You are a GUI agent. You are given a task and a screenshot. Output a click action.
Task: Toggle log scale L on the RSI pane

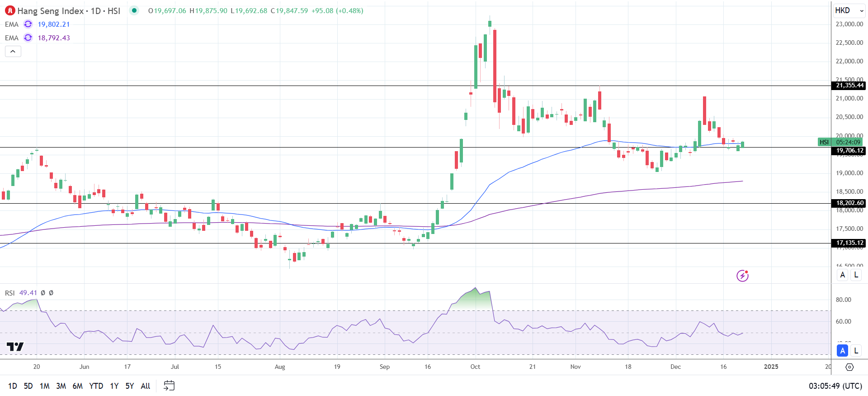point(856,350)
